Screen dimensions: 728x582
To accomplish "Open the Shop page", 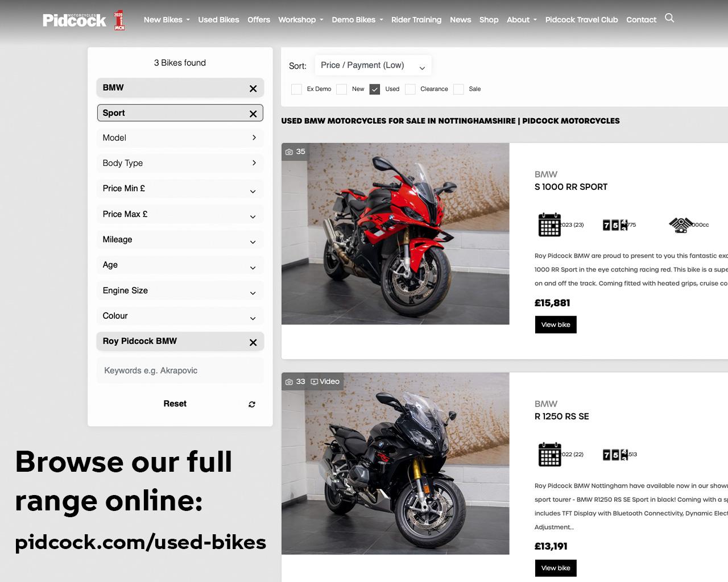I will coord(489,20).
